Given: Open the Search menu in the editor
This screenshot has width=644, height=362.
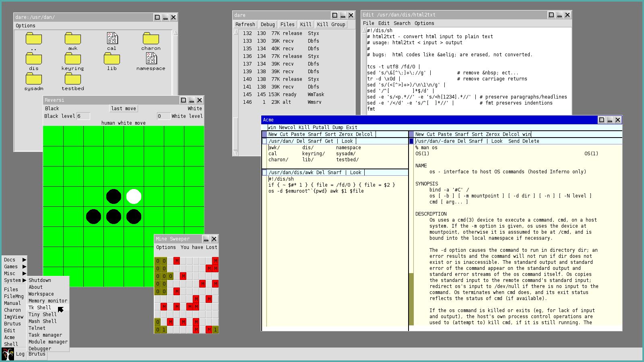Looking at the screenshot, I should coord(402,23).
